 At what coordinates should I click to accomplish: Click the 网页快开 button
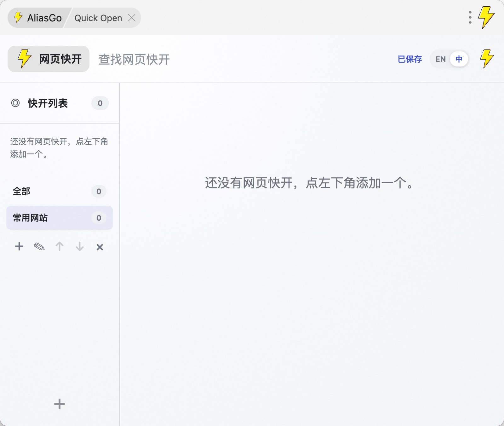[x=49, y=59]
